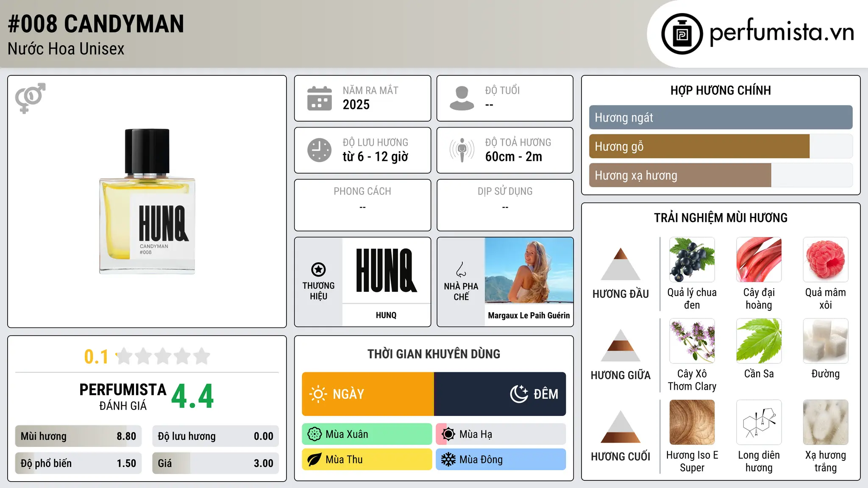Select the Long diên hương molecule image
868x488 pixels.
tap(759, 422)
